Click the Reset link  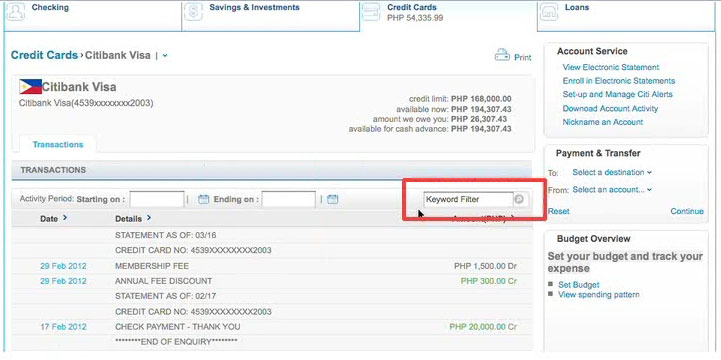click(x=559, y=211)
